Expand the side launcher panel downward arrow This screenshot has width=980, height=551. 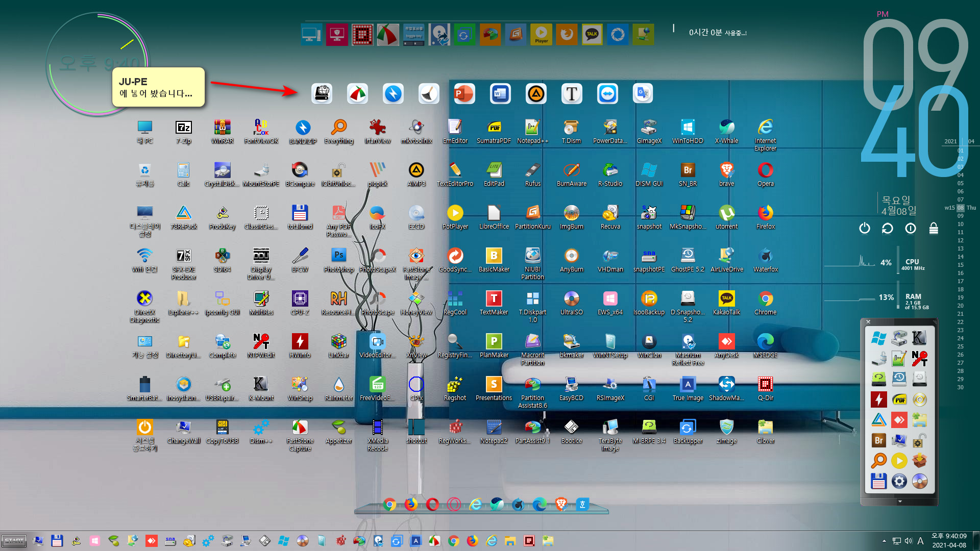click(900, 502)
